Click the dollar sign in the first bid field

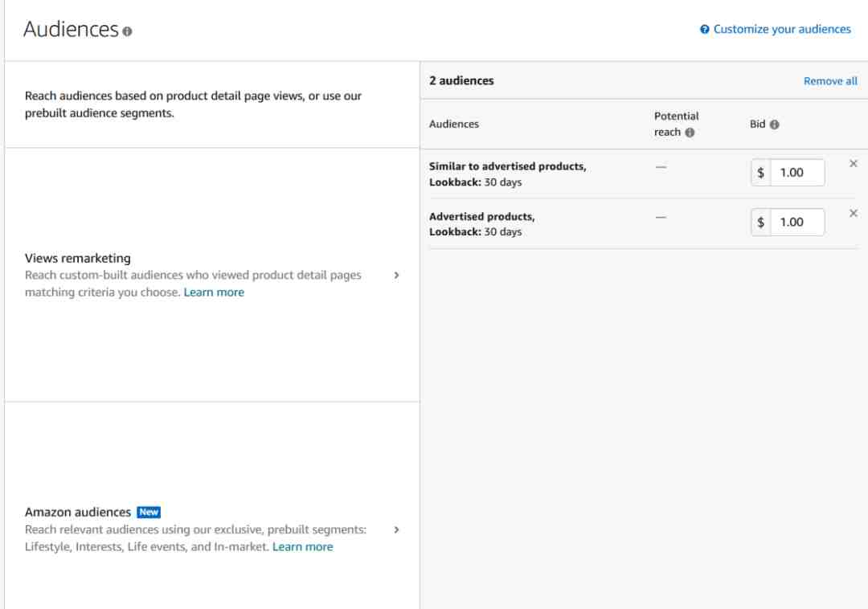(761, 173)
